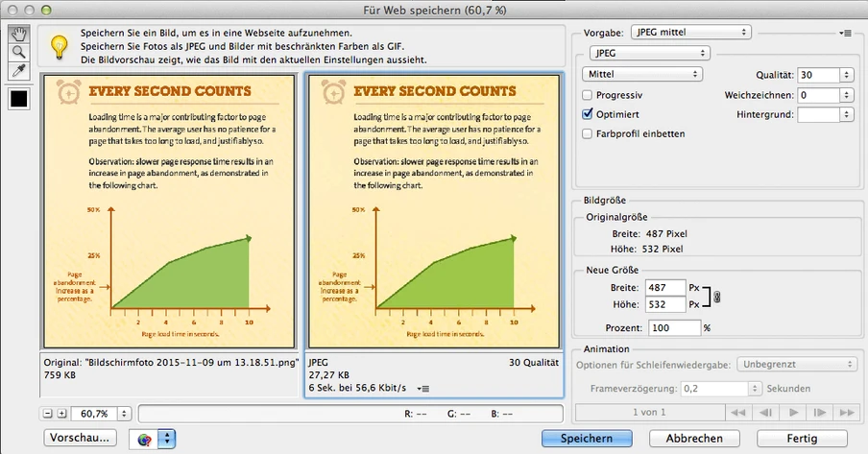Click the Abbrechen button
The height and width of the screenshot is (454, 868).
coord(694,439)
